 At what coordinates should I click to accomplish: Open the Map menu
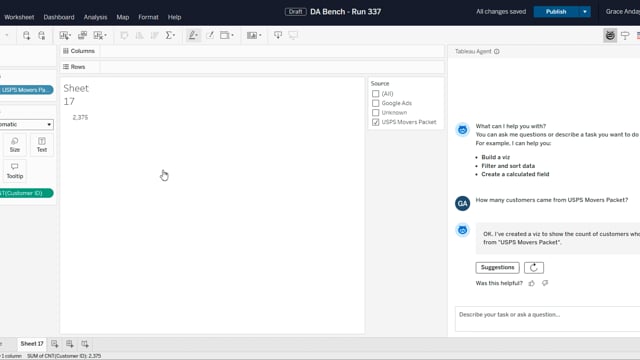122,17
